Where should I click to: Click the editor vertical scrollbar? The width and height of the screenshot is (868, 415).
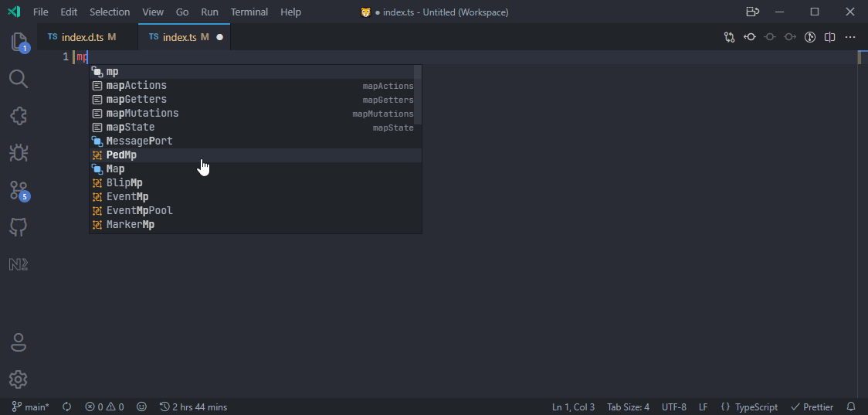[863, 223]
